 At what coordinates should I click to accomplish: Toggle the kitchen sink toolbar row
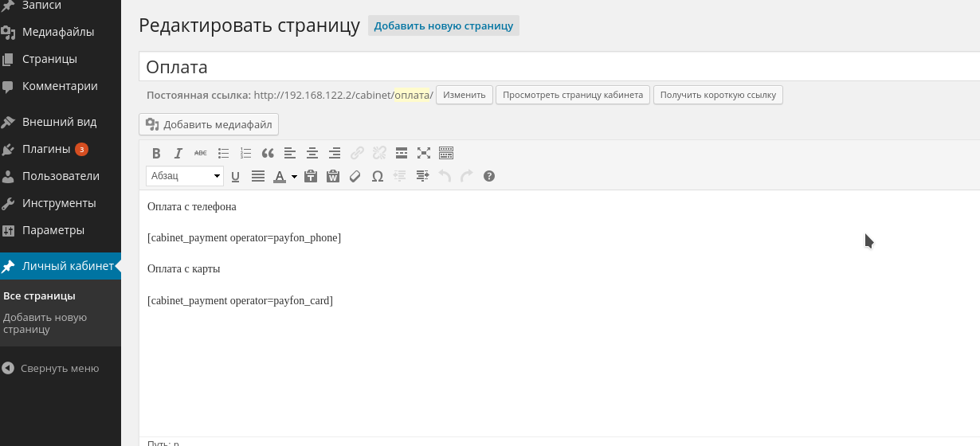pos(446,153)
